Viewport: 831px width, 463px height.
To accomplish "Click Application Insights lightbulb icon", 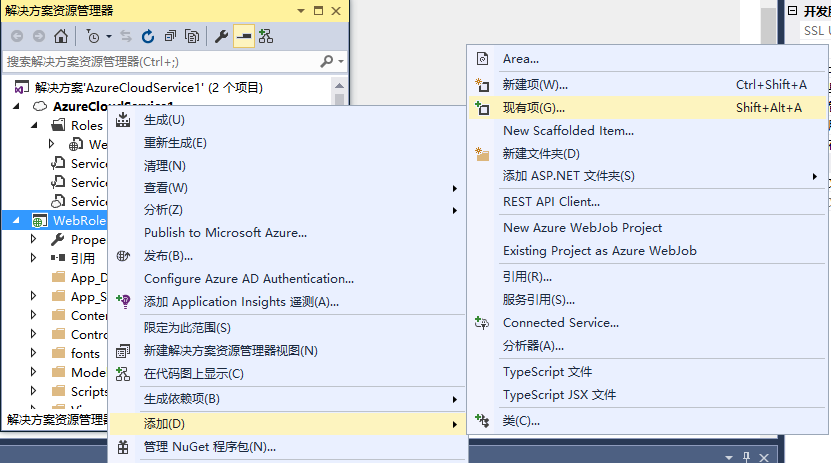I will 123,301.
